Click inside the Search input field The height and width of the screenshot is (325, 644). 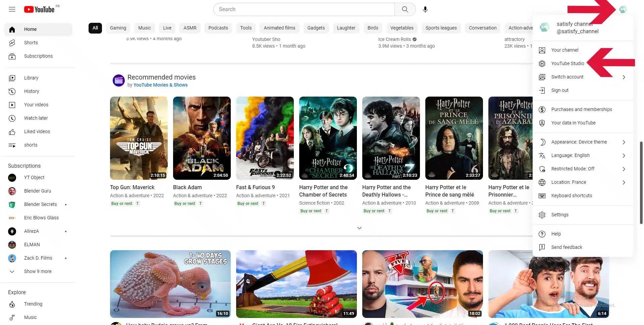point(304,9)
